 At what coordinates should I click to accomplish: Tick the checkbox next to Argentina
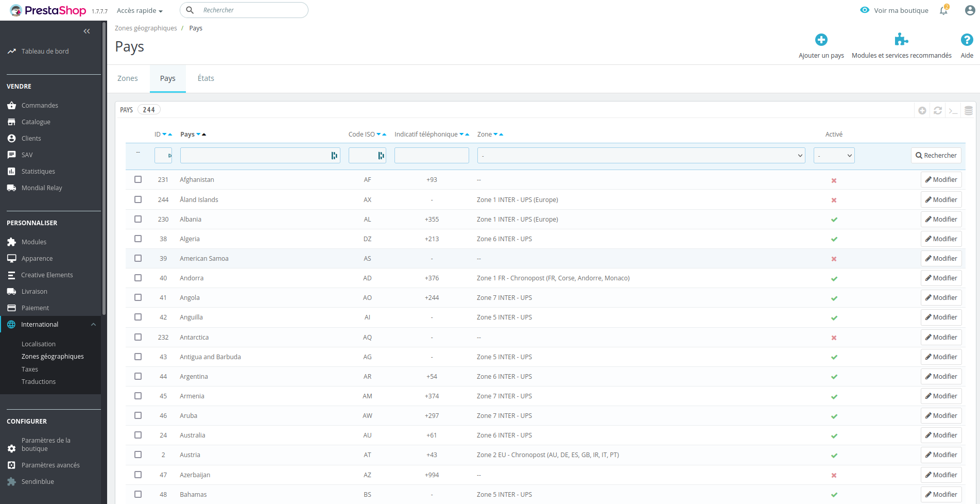[137, 376]
